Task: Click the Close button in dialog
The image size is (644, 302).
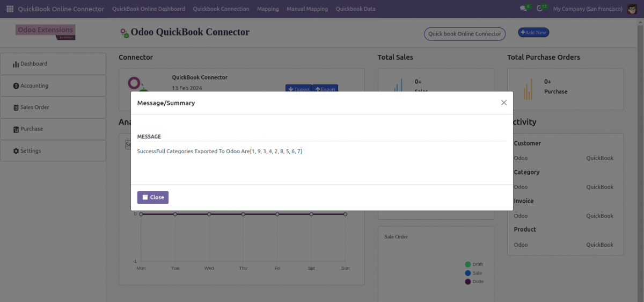Action: (153, 197)
